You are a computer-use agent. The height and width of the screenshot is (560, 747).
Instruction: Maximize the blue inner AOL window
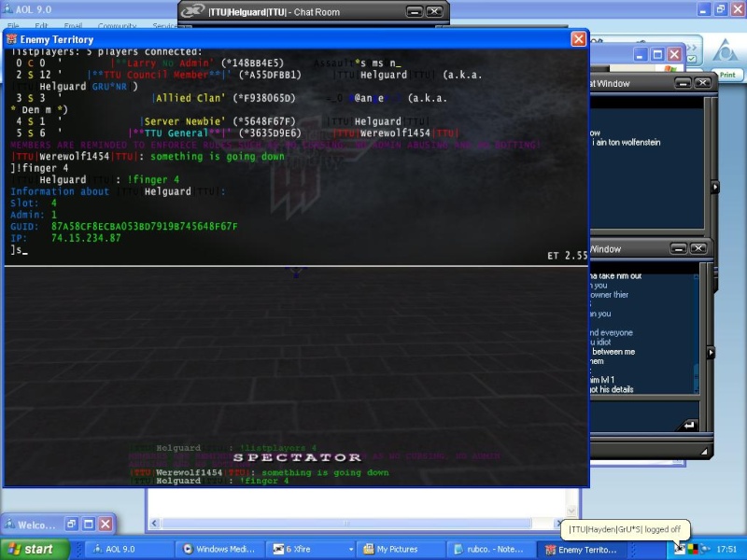[x=657, y=54]
